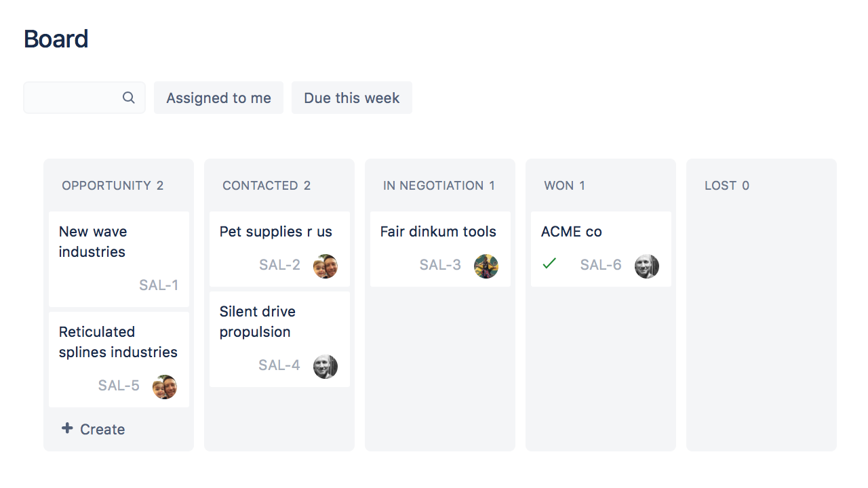
Task: Open the Pet supplies r us card
Action: tap(275, 232)
